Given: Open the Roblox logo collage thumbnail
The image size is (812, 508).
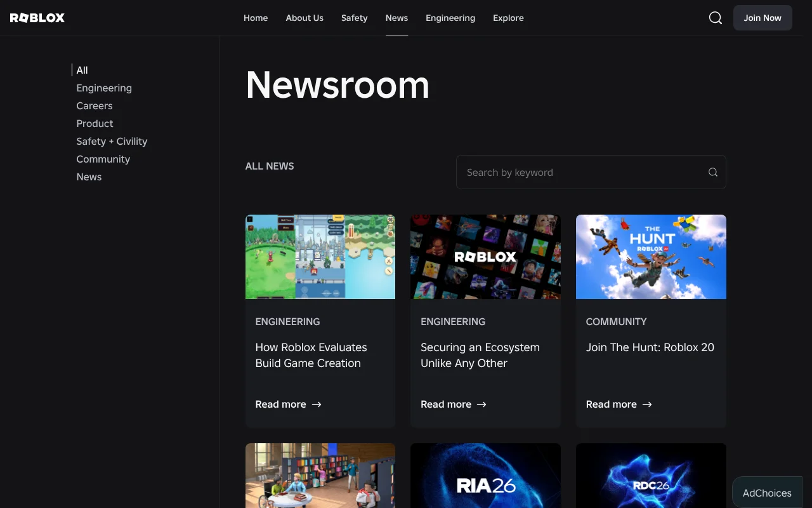Looking at the screenshot, I should [485, 257].
